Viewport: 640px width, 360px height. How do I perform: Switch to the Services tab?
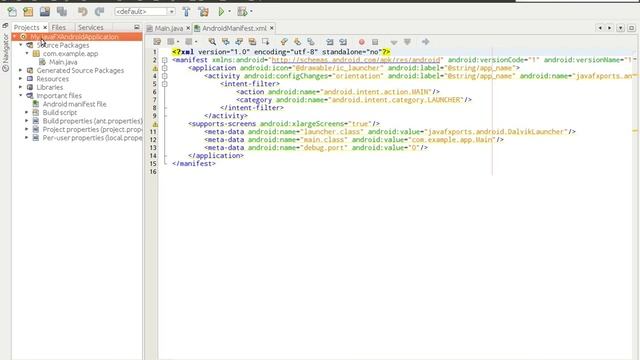pos(91,27)
